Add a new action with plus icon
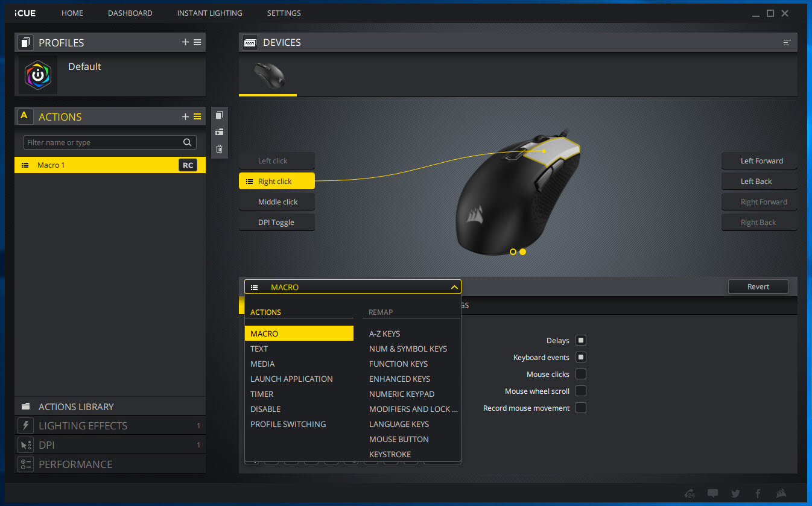The height and width of the screenshot is (506, 812). [x=185, y=116]
